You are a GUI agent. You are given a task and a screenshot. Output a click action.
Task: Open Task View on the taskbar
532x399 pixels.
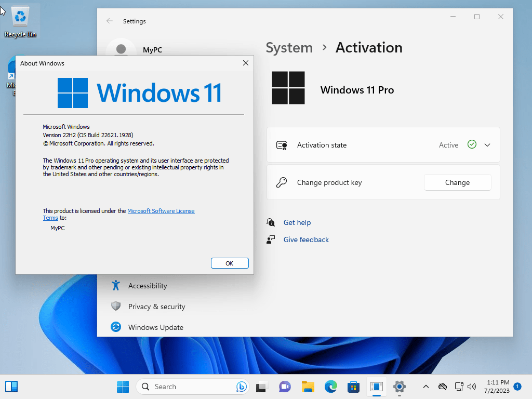(x=261, y=387)
